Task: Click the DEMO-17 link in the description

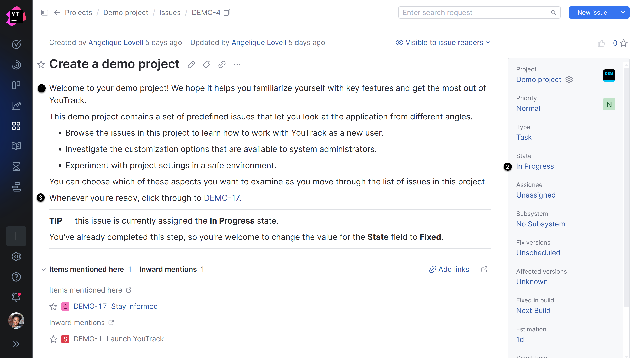Action: pyautogui.click(x=222, y=198)
